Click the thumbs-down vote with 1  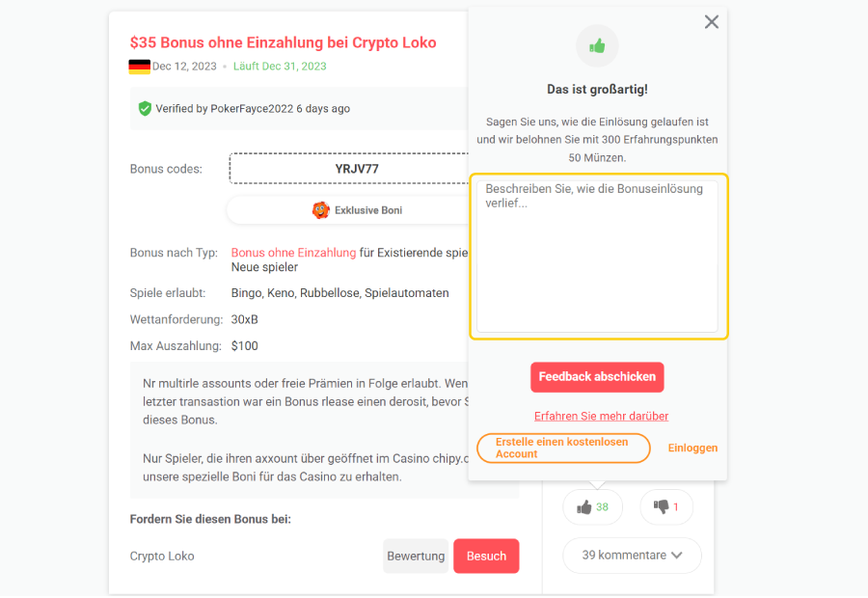(x=666, y=506)
